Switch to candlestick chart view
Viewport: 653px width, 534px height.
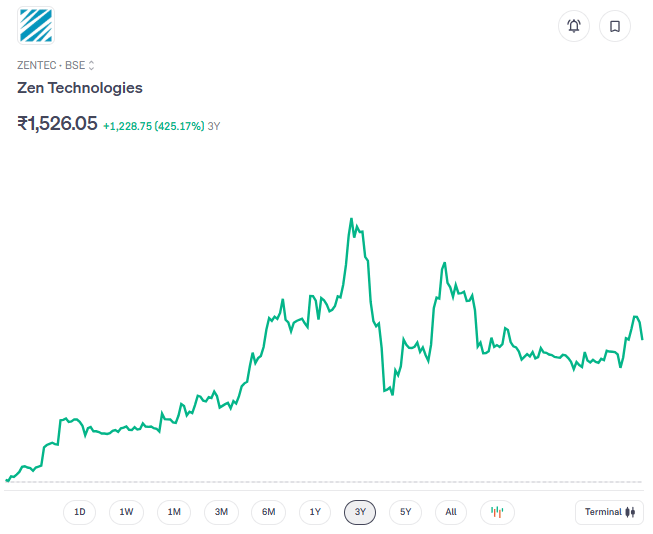(x=497, y=512)
